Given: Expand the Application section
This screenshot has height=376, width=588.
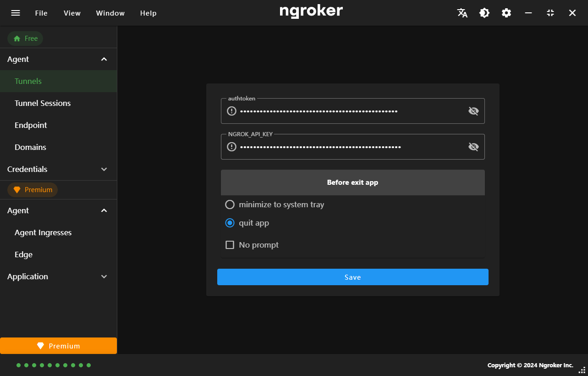Looking at the screenshot, I should (58, 276).
